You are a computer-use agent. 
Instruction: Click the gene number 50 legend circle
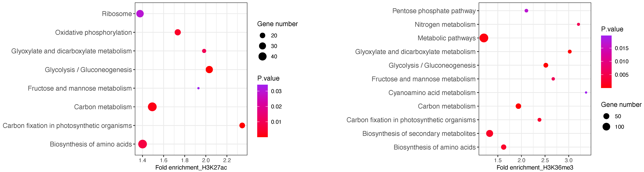pyautogui.click(x=606, y=116)
